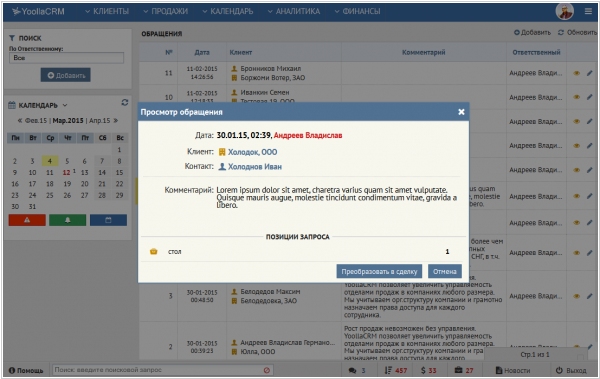Click the YoollaCRM logo
600x379 pixels.
pyautogui.click(x=38, y=11)
